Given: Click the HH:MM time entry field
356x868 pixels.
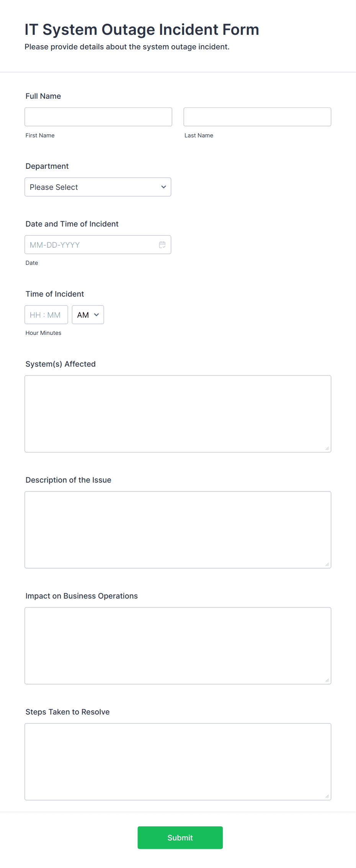Looking at the screenshot, I should pyautogui.click(x=46, y=315).
